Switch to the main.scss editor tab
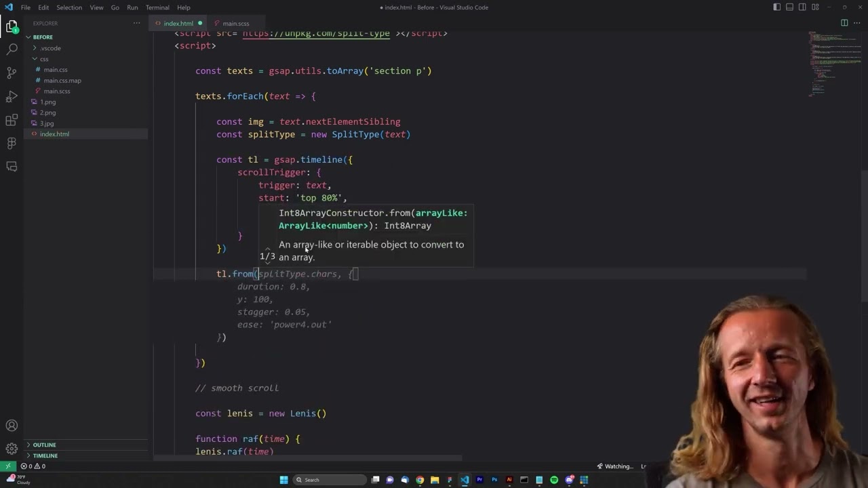This screenshot has height=488, width=868. [x=235, y=23]
